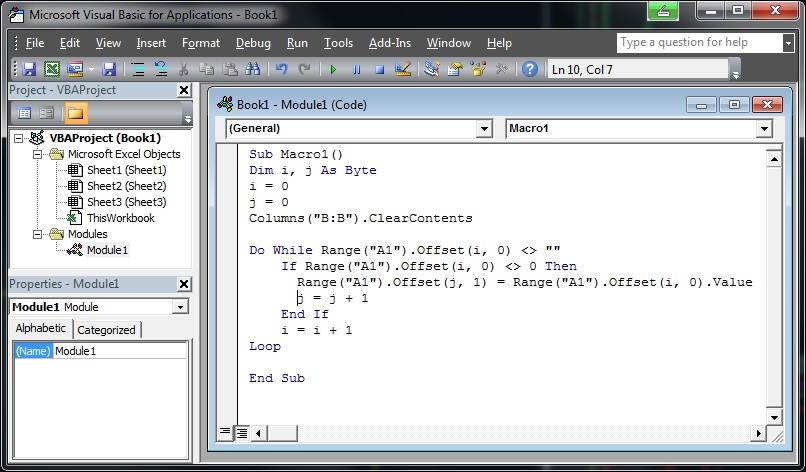Screen dimensions: 806x472
Task: Select Sheet1 (Sheet1) in project tree
Action: coord(126,170)
